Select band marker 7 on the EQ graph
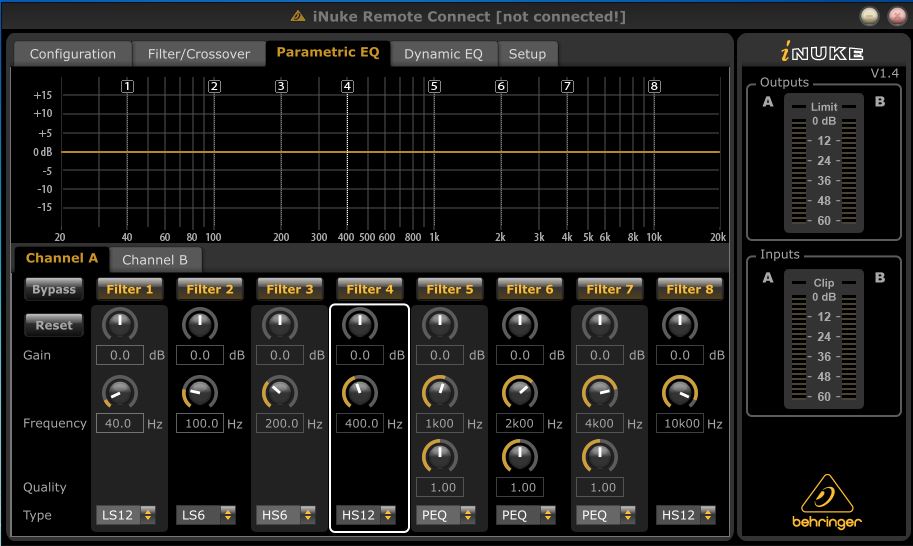Image resolution: width=913 pixels, height=546 pixels. point(568,86)
